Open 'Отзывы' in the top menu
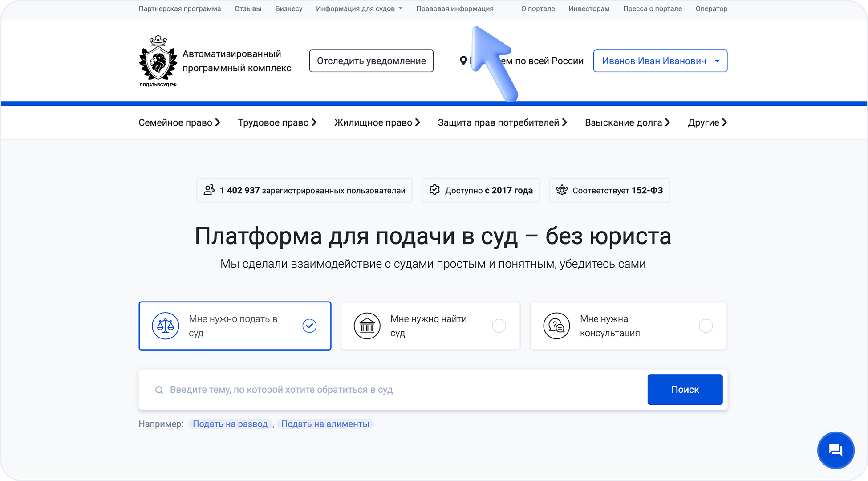This screenshot has width=868, height=481. pyautogui.click(x=248, y=8)
